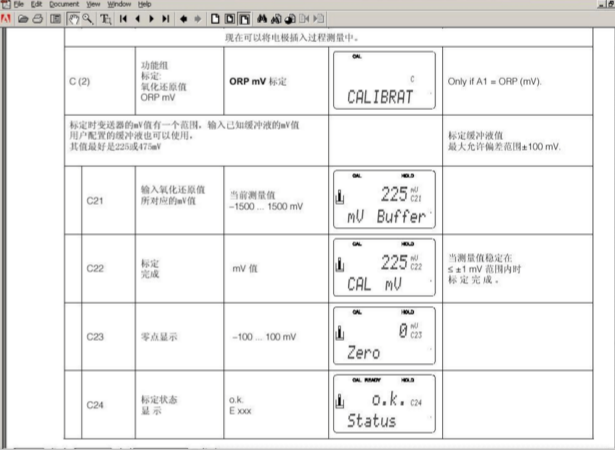Image resolution: width=615 pixels, height=450 pixels.
Task: Jump to the last page
Action: (x=165, y=18)
